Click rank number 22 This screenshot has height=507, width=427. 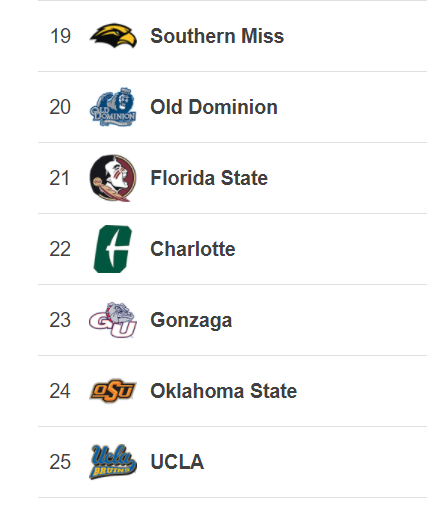point(60,249)
